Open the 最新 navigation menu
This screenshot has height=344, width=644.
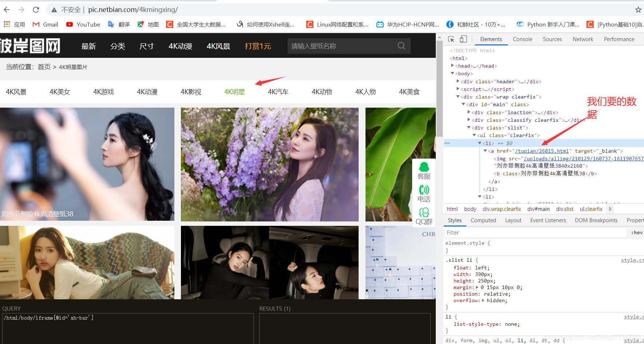[88, 46]
